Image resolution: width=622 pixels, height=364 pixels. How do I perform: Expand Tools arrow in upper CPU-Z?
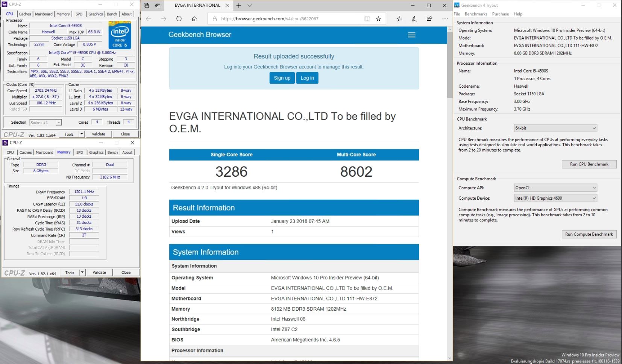point(82,134)
